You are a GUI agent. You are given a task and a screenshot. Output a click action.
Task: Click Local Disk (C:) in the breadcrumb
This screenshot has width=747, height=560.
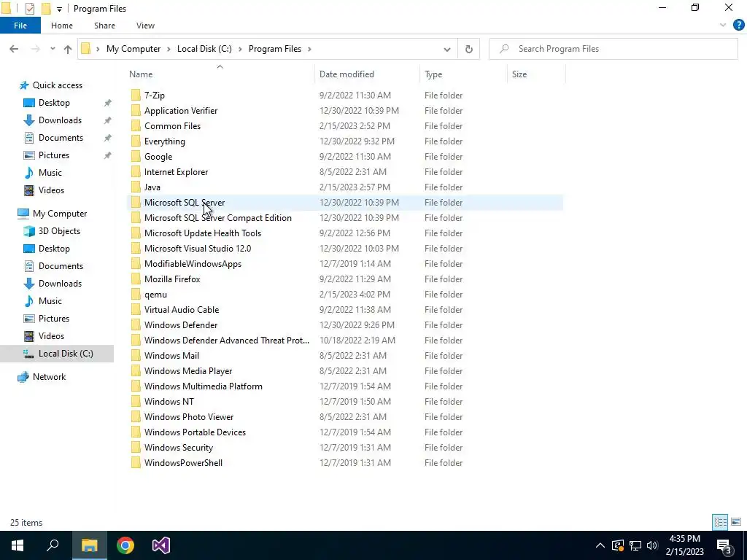204,49
